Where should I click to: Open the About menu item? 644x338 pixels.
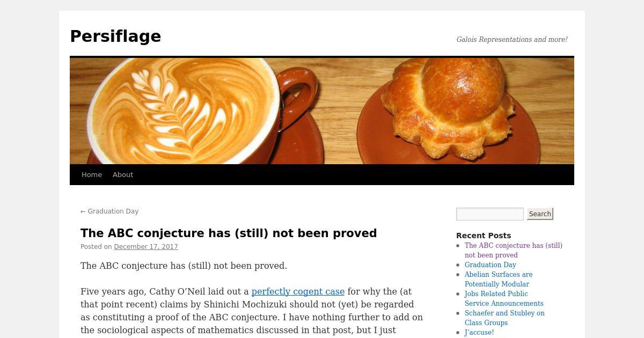pos(123,175)
